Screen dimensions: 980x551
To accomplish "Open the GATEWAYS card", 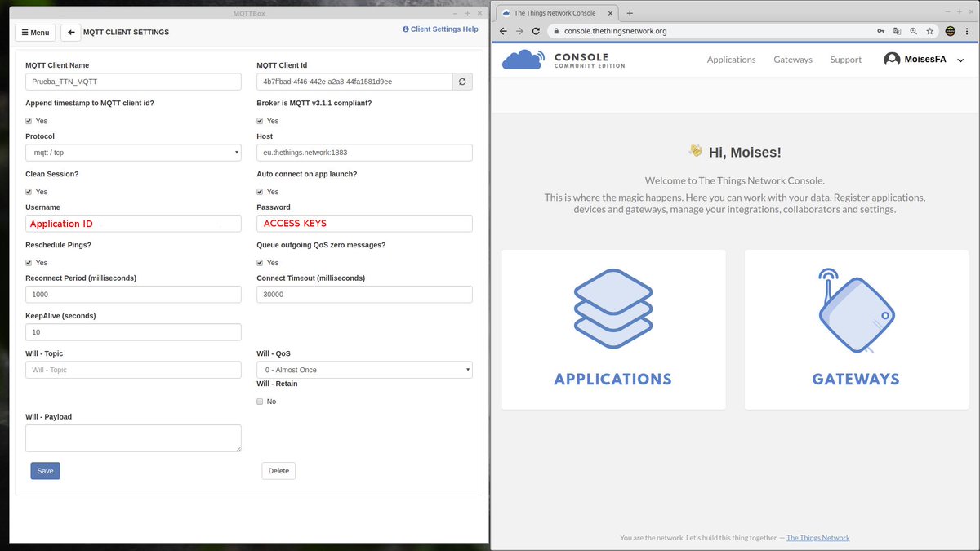I will (x=856, y=329).
